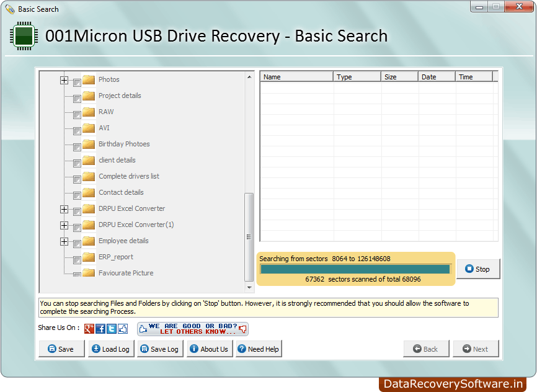Toggle the Contact details checkbox
Screen dimensions: 537x392
tap(77, 195)
